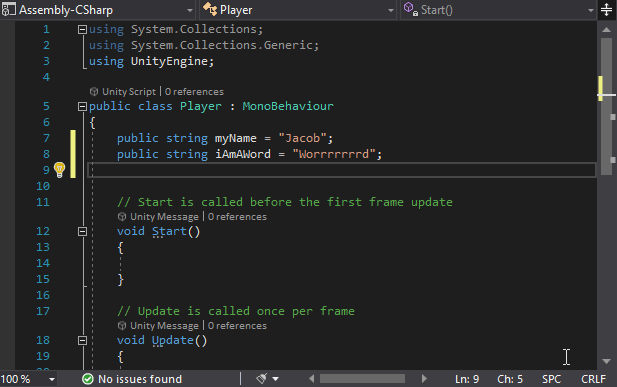617x387 pixels.
Task: Click the "Worrrrrrrd" string literal
Action: coord(333,154)
